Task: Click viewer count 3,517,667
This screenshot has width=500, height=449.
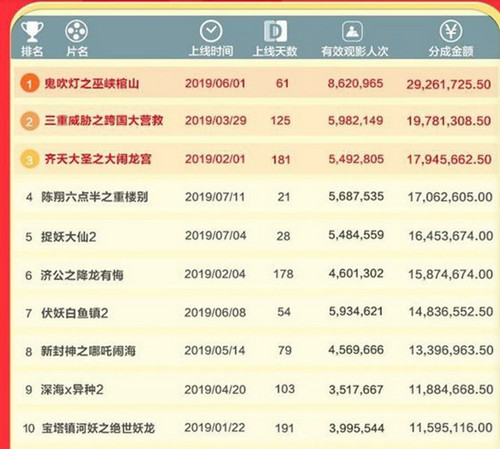Action: point(356,389)
